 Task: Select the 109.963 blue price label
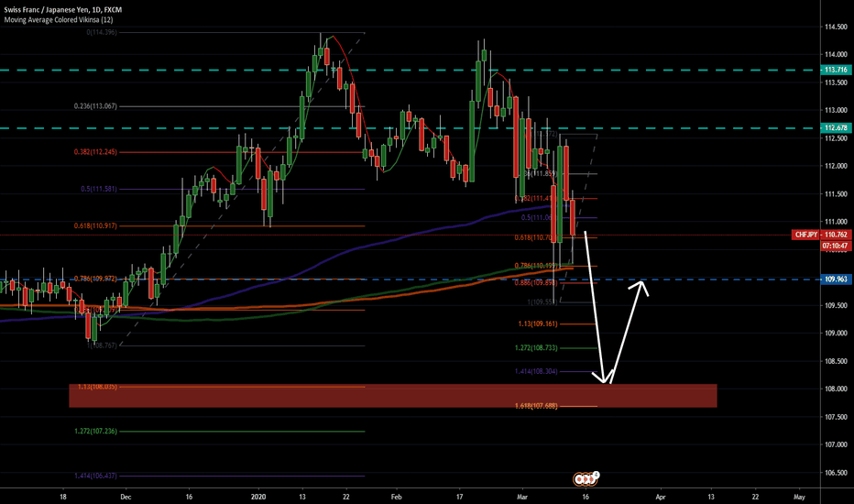coord(836,279)
